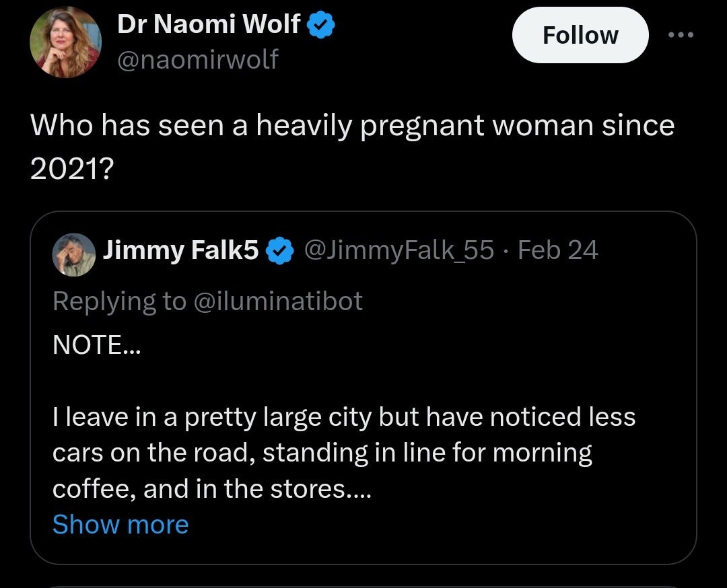Click the Dr Naomi Wolf display name
Viewport: 727px width, 588px height.
pyautogui.click(x=209, y=24)
